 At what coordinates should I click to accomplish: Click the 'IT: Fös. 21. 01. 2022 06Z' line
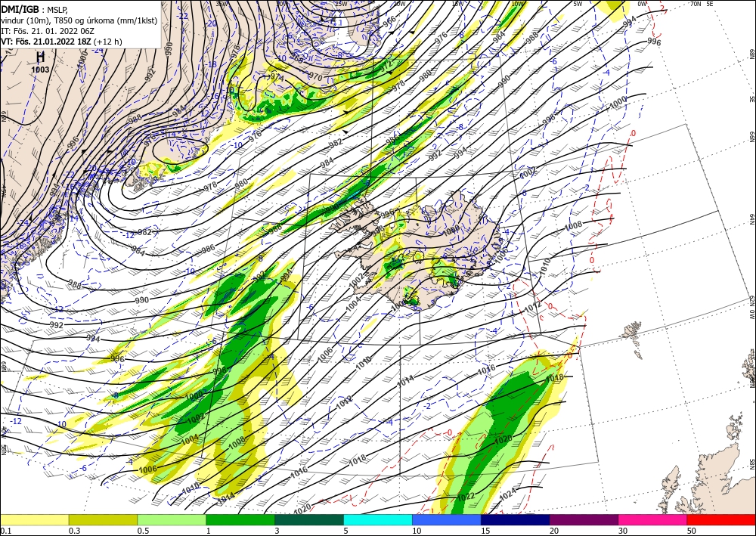(x=48, y=30)
